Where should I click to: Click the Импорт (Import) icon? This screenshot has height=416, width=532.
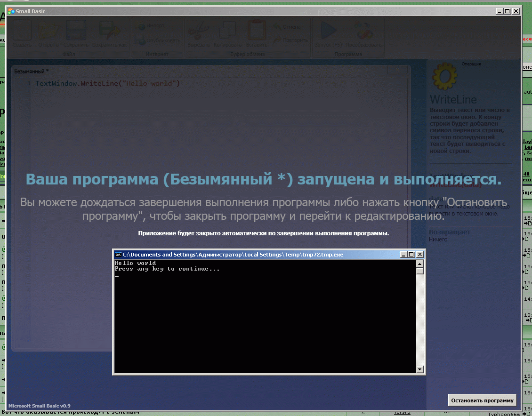point(140,25)
